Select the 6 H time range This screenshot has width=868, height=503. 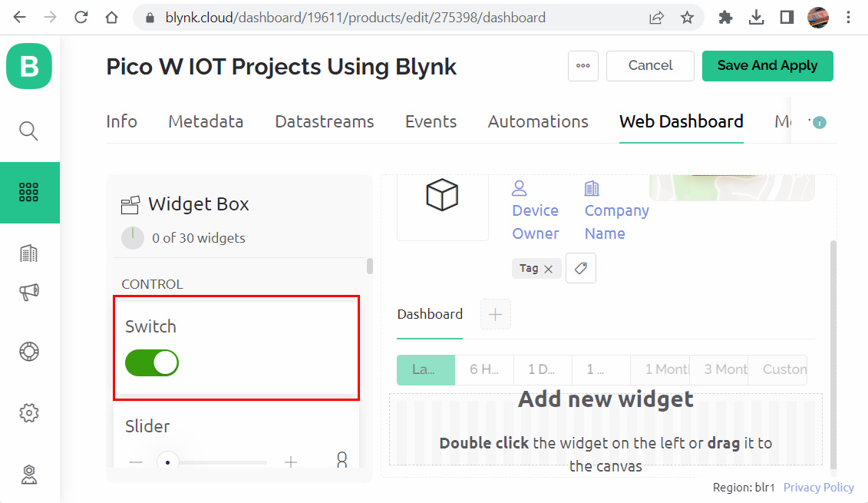point(484,370)
